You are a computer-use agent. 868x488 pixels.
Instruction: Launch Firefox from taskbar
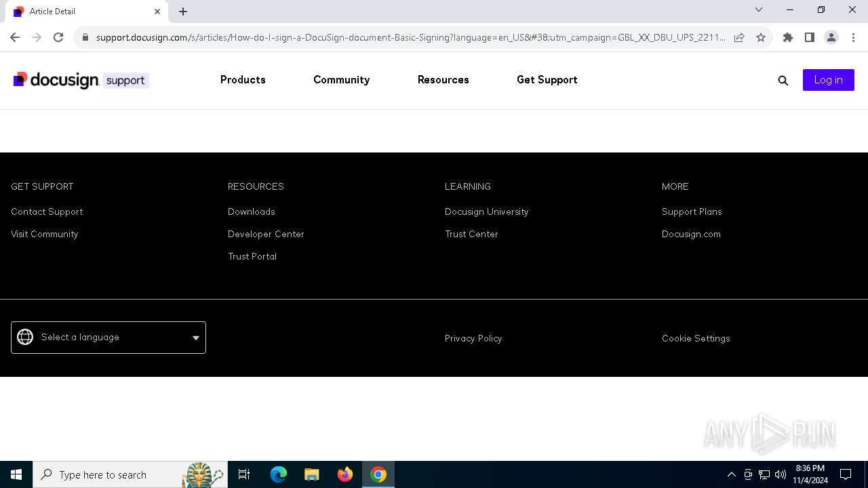[x=345, y=474]
